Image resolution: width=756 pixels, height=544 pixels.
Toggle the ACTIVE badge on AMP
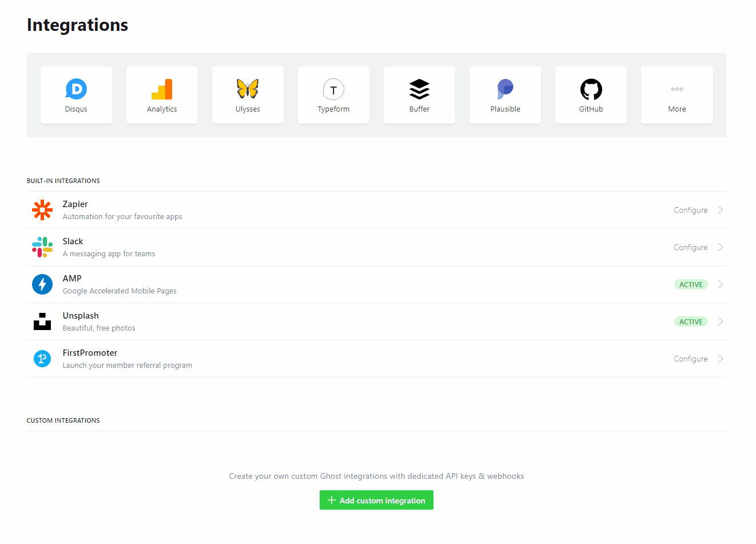click(x=691, y=284)
